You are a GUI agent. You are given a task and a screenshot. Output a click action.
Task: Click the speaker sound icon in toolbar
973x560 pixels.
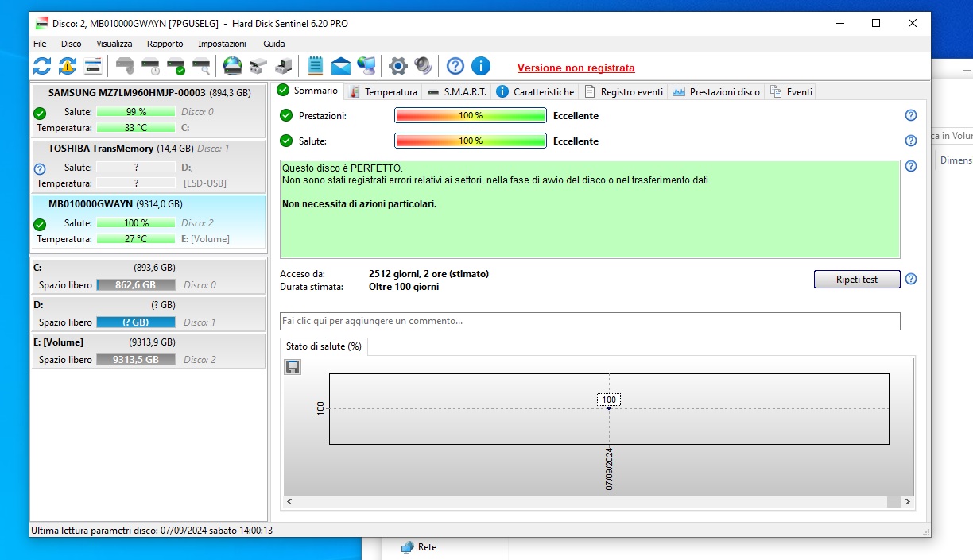tap(423, 66)
